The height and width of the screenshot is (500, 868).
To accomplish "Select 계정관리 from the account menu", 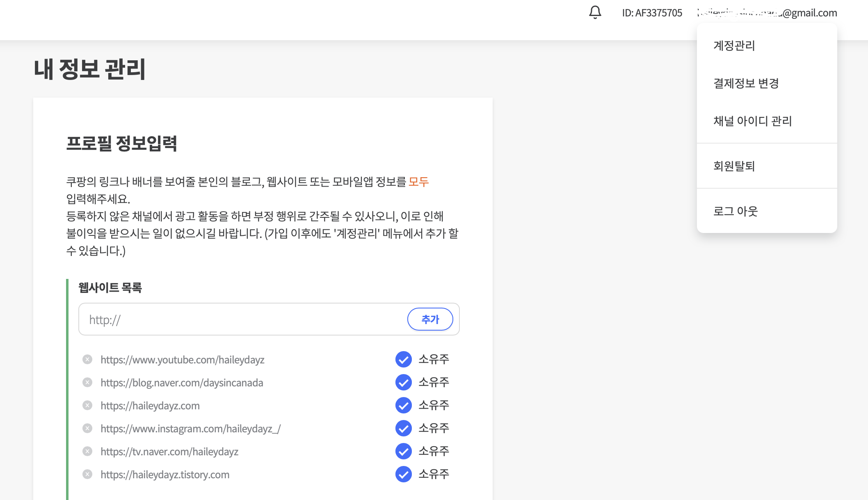I will tap(734, 46).
